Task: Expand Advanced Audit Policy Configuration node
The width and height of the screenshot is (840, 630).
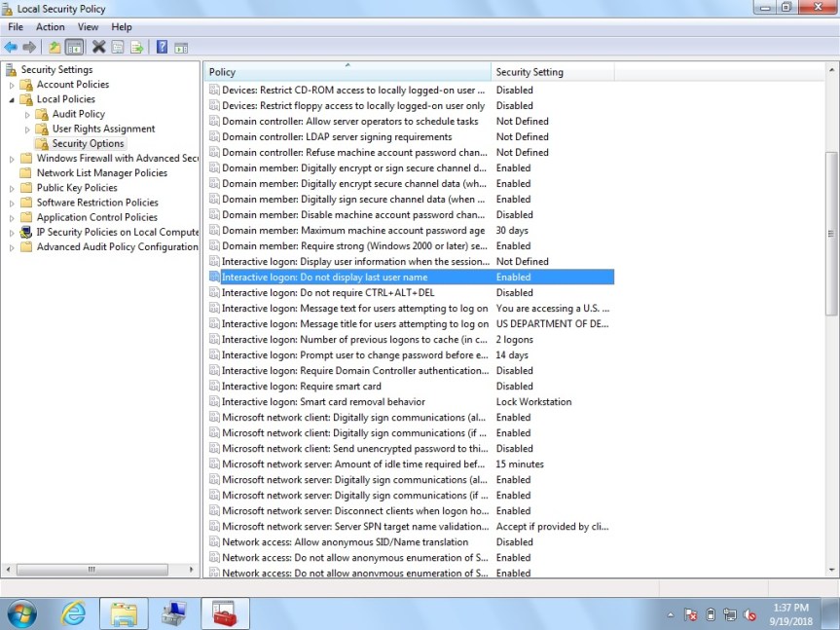Action: click(x=12, y=247)
